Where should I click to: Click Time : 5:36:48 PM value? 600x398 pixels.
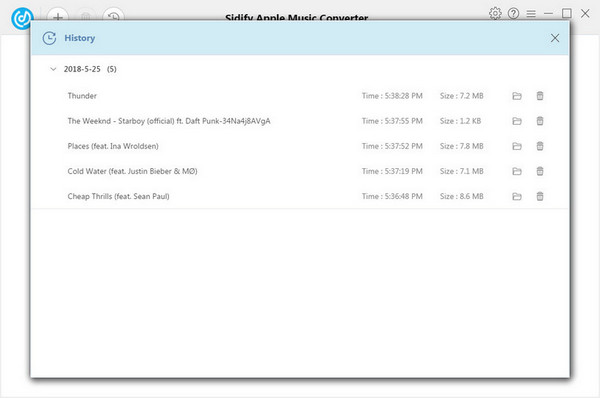tap(392, 196)
